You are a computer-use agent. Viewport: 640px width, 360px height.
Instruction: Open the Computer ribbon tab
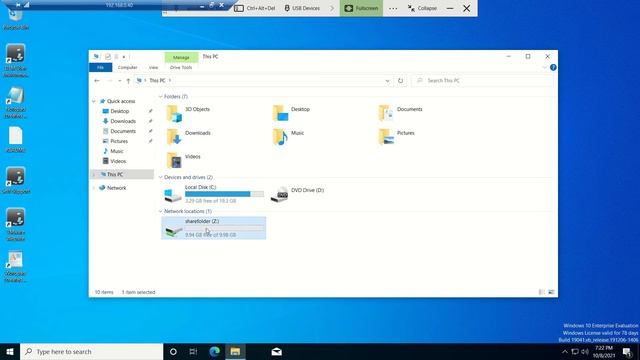point(127,67)
